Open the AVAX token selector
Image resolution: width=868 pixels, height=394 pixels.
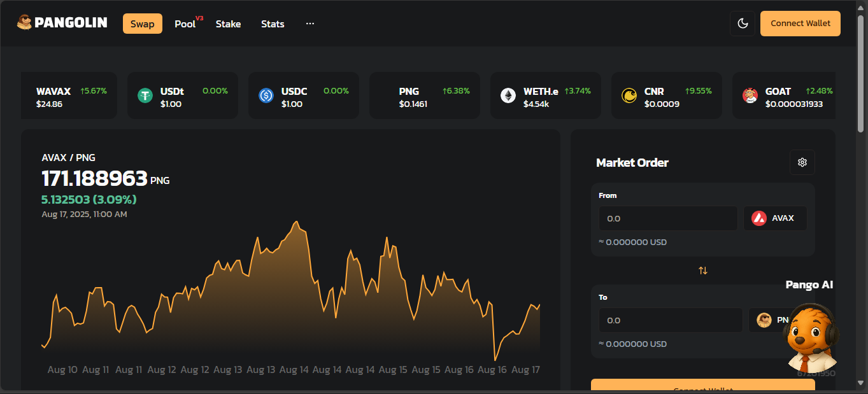click(x=774, y=218)
